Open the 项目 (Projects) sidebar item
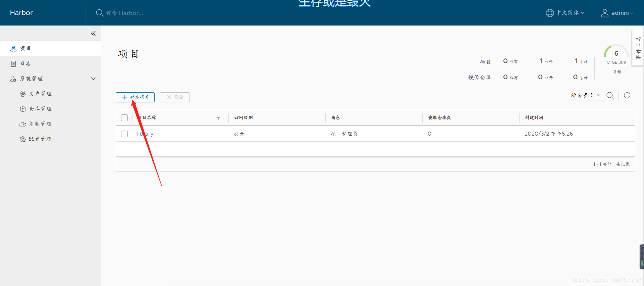 [x=50, y=49]
